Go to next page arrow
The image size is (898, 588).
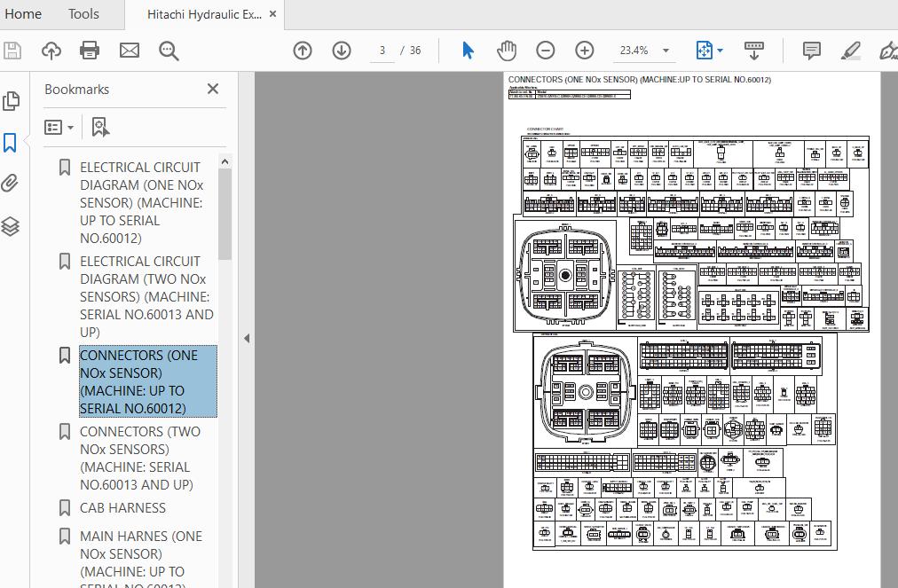tap(342, 51)
